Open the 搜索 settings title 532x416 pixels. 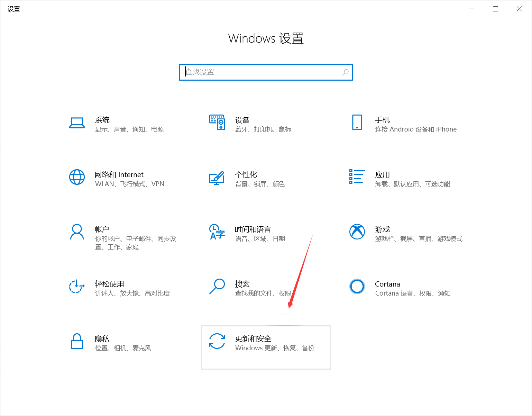pyautogui.click(x=242, y=284)
